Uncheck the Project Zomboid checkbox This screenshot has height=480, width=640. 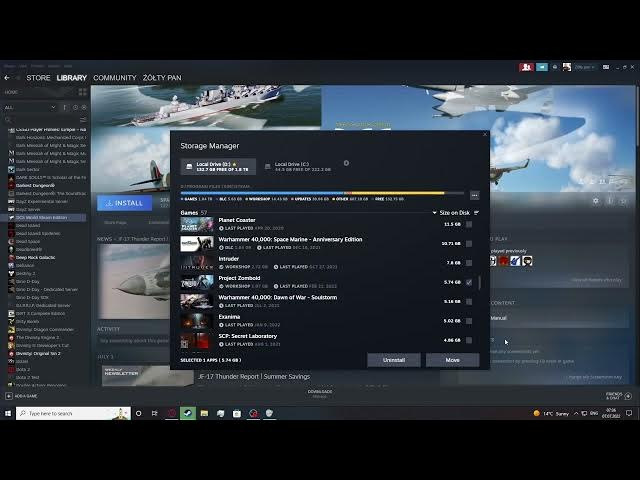click(x=469, y=282)
